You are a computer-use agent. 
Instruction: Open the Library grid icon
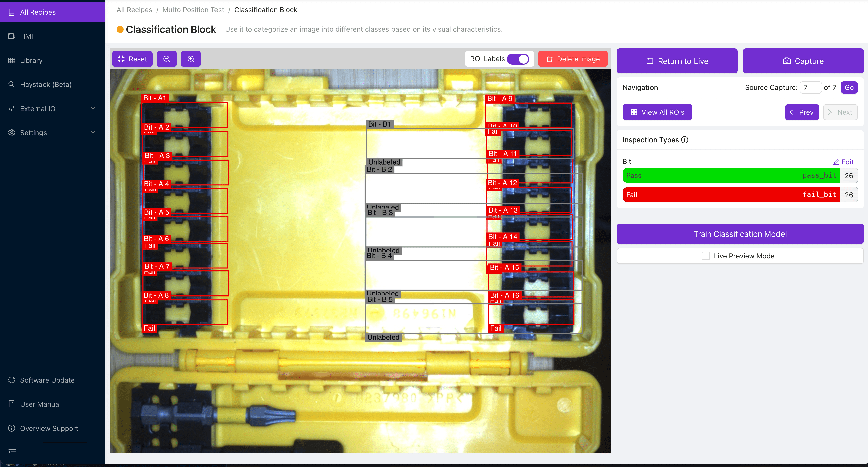(12, 60)
